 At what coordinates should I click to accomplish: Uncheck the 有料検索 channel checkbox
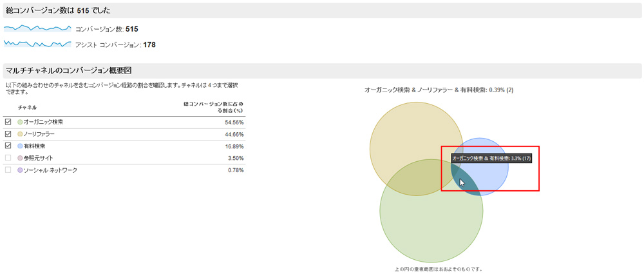8,146
